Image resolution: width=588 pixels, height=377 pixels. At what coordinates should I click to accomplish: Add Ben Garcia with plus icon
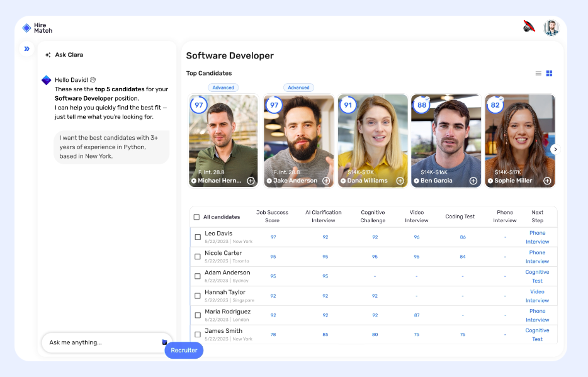pos(473,181)
